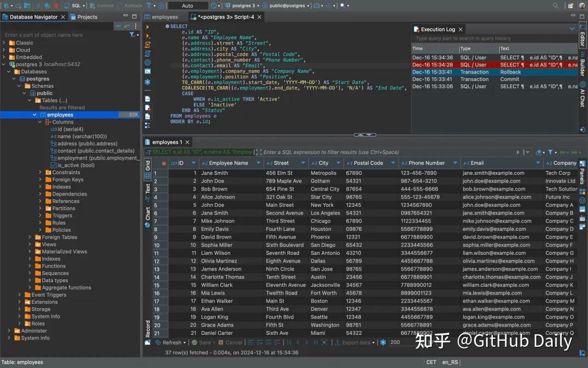This screenshot has width=588, height=368.
Task: Open the result set settings gear icon
Action: pos(383,342)
